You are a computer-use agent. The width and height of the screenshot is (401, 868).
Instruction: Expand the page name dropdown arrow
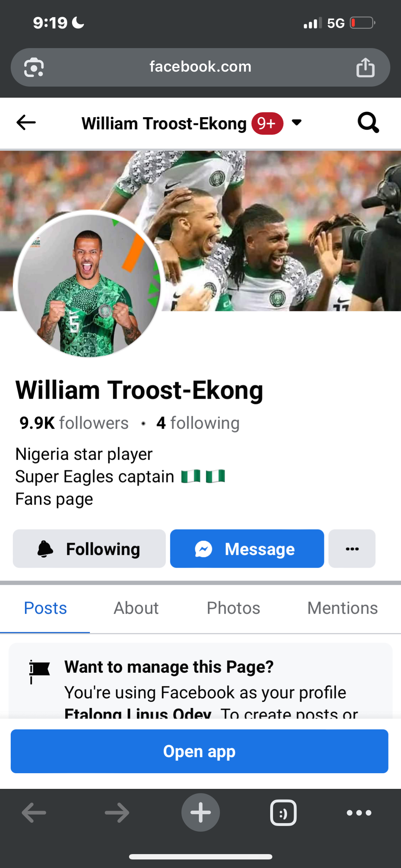coord(297,123)
